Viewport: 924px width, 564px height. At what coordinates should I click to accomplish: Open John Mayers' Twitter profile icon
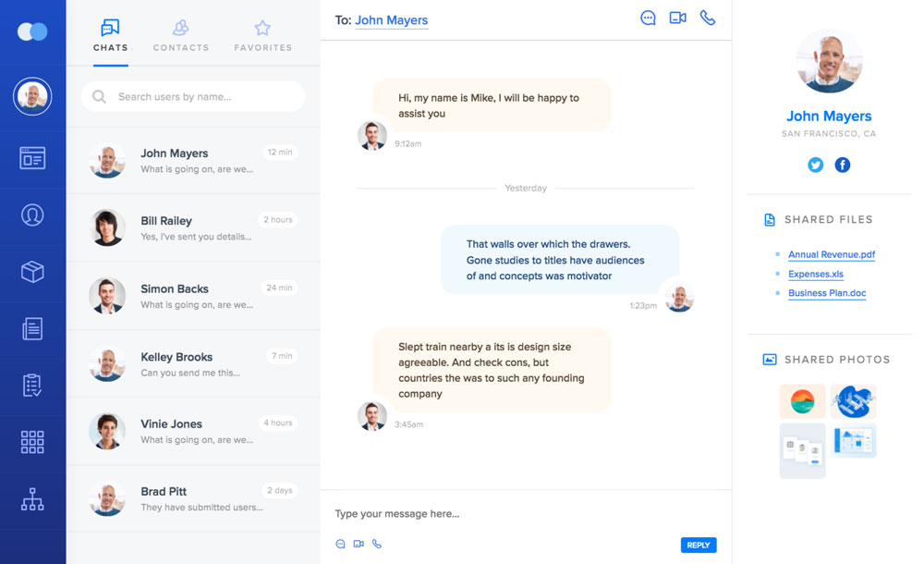point(815,165)
